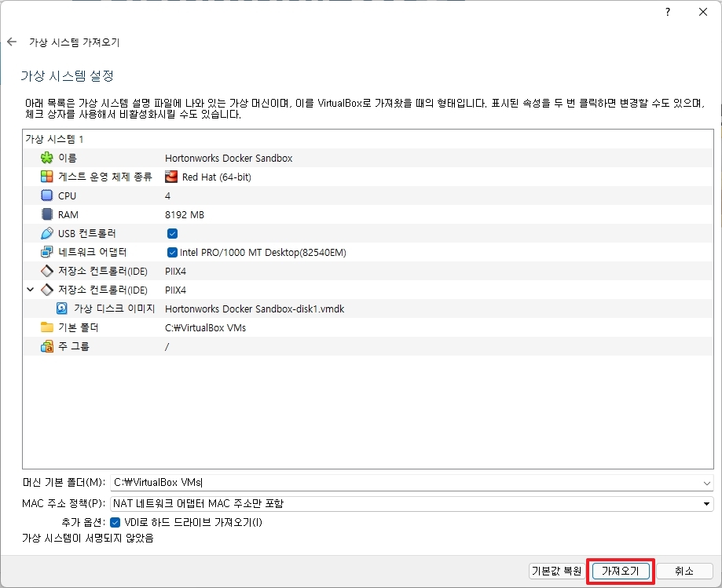The width and height of the screenshot is (722, 588).
Task: Select the 게스트 운영 체제 종류 row label
Action: (105, 177)
